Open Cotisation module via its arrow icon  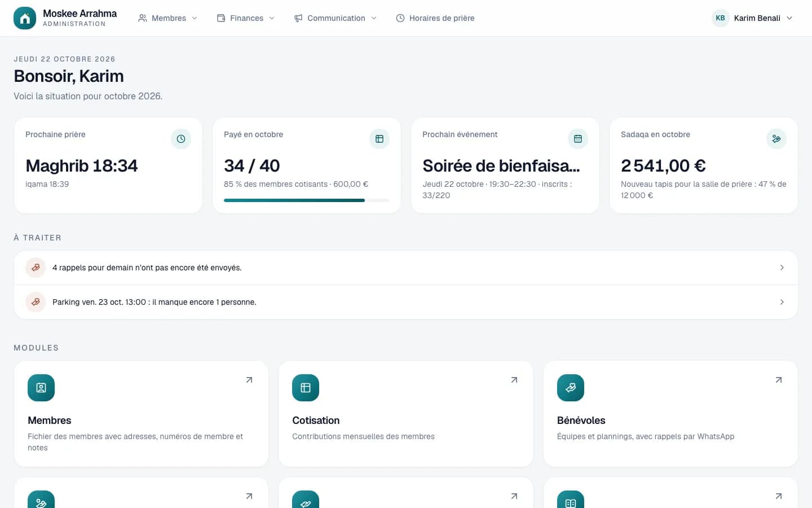pyautogui.click(x=514, y=380)
